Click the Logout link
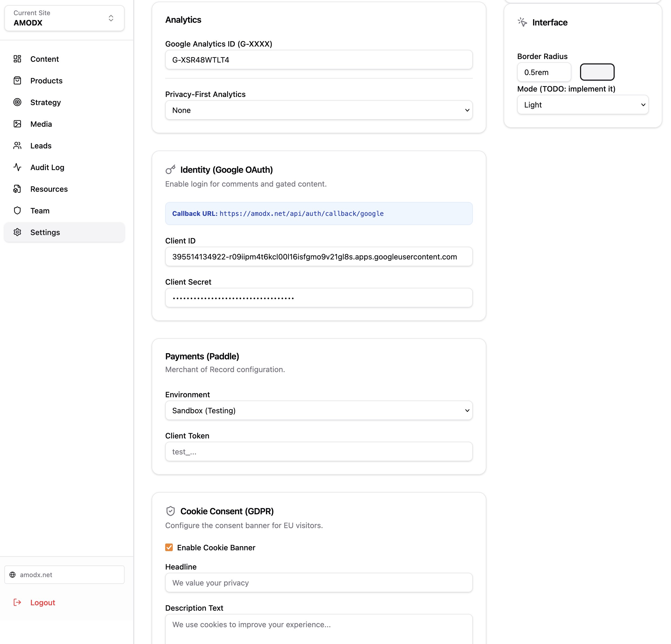The width and height of the screenshot is (671, 644). click(43, 603)
